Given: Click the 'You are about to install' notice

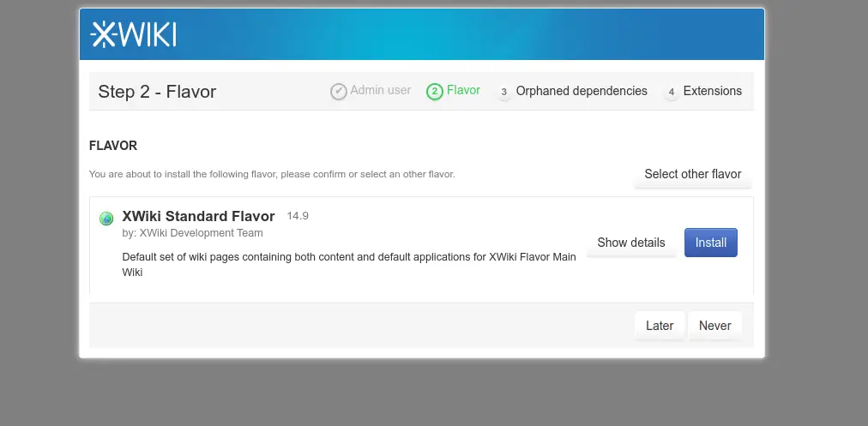Looking at the screenshot, I should 272,174.
